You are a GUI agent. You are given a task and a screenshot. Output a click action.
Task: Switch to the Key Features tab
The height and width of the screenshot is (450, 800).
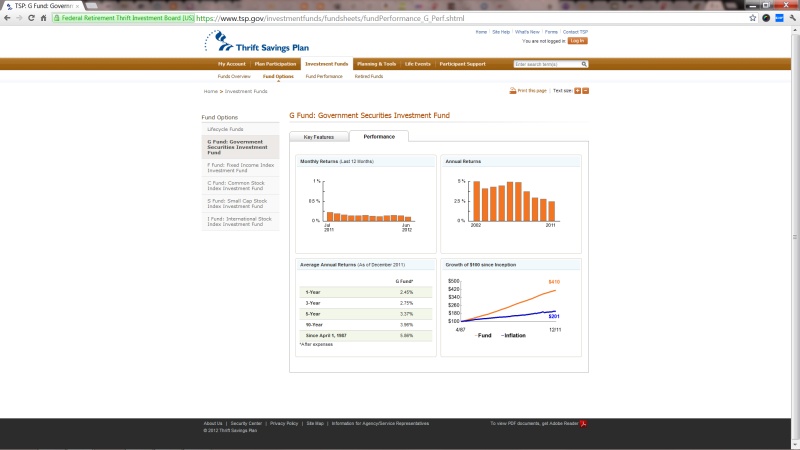319,137
